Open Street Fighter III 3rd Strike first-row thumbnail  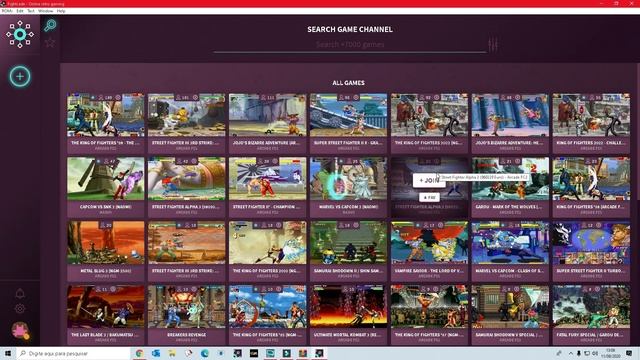pyautogui.click(x=187, y=115)
